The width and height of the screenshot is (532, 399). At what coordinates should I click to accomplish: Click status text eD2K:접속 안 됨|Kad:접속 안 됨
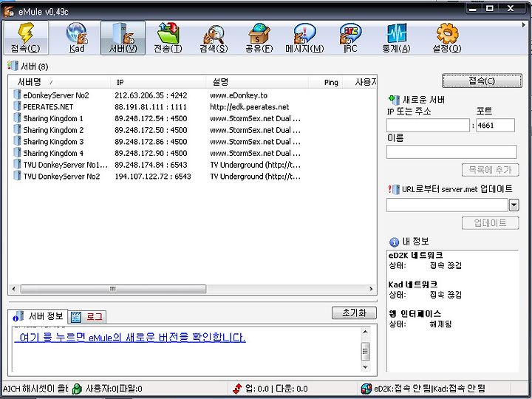pyautogui.click(x=430, y=389)
